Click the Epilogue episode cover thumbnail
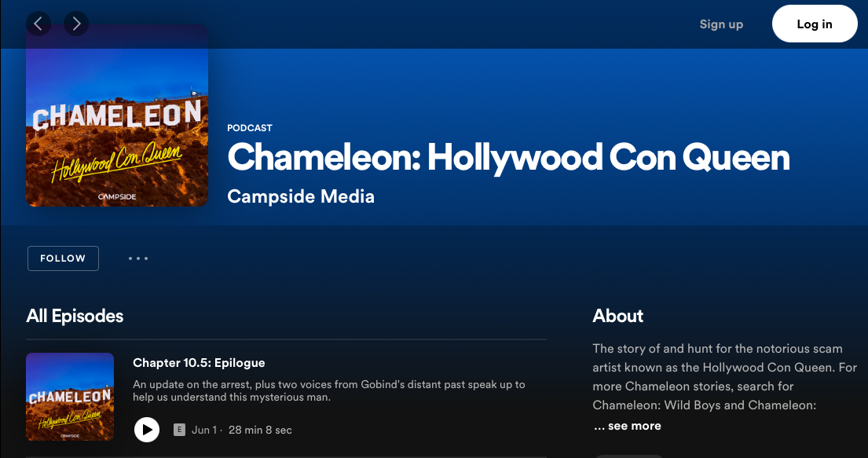This screenshot has height=458, width=868. pyautogui.click(x=70, y=397)
